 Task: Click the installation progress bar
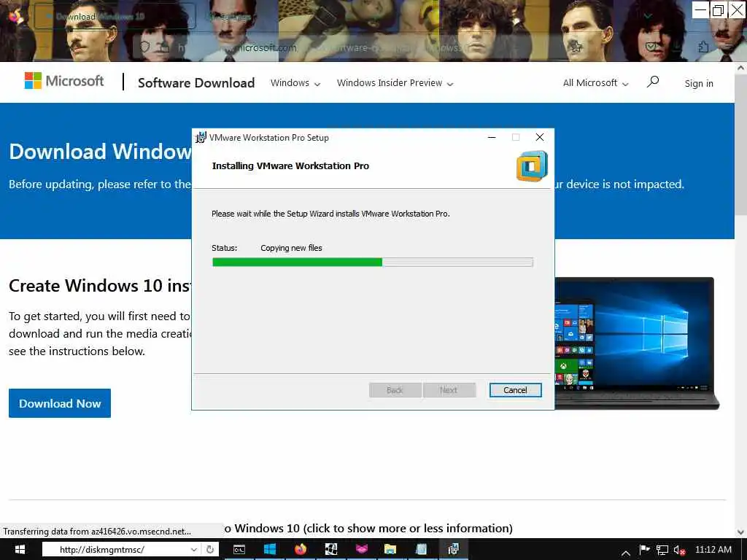373,262
